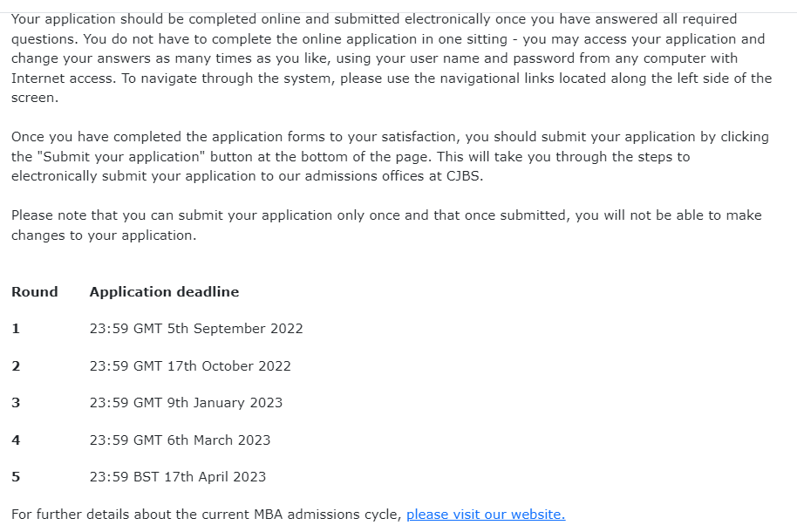797x532 pixels.
Task: Select the 9th January 2023 deadline text
Action: pos(186,403)
